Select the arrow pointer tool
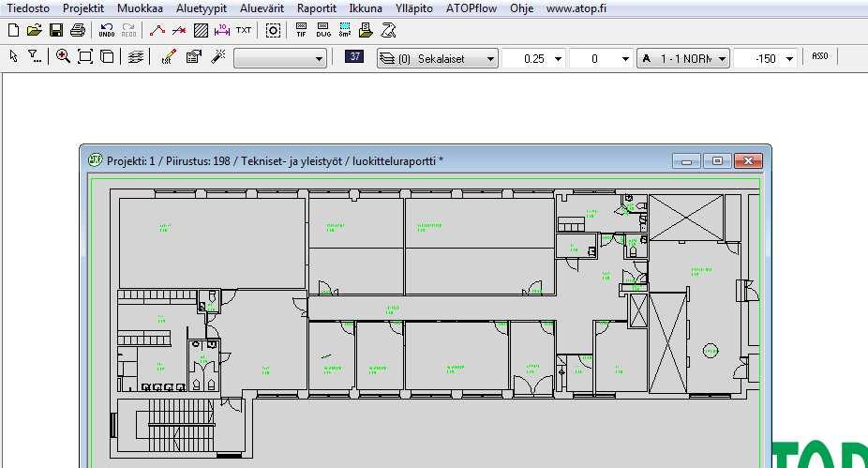868x468 pixels. click(x=14, y=56)
